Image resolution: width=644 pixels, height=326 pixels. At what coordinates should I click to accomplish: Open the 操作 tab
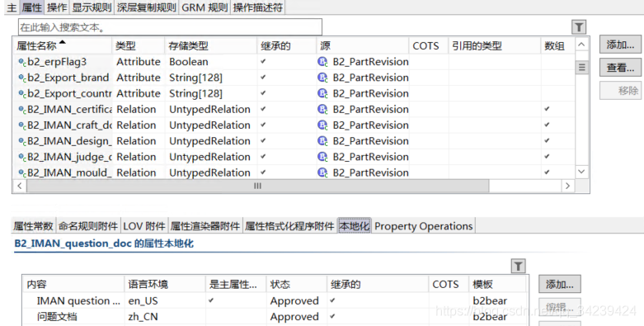(x=57, y=7)
